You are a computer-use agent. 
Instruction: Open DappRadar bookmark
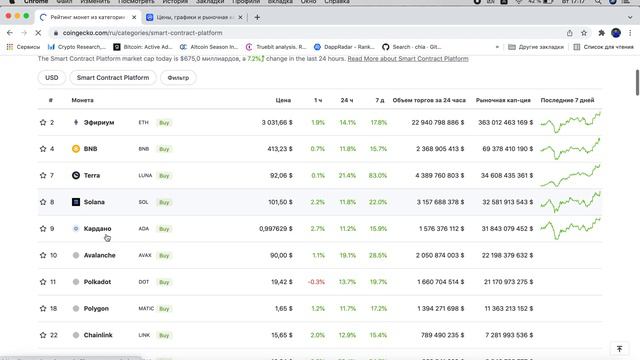tap(344, 47)
